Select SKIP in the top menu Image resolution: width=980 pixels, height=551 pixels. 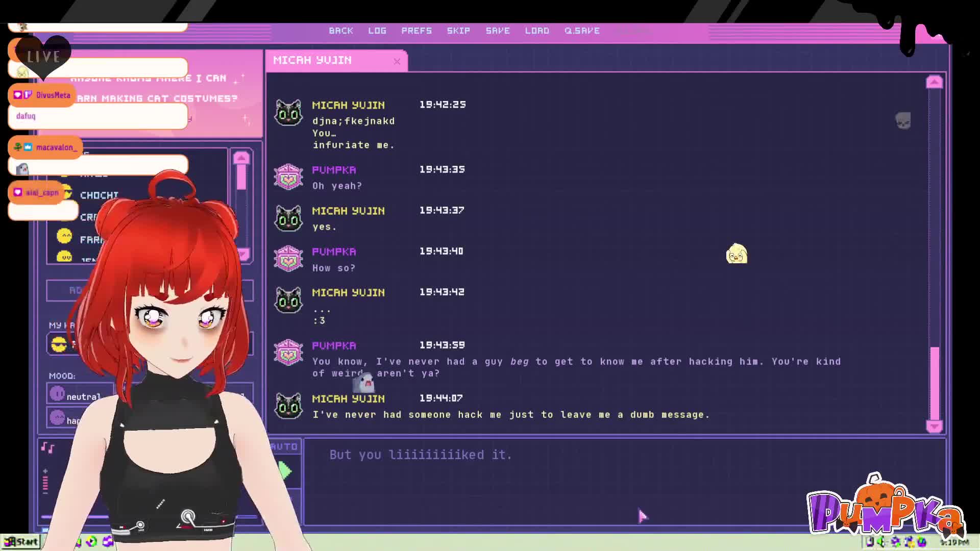tap(458, 31)
